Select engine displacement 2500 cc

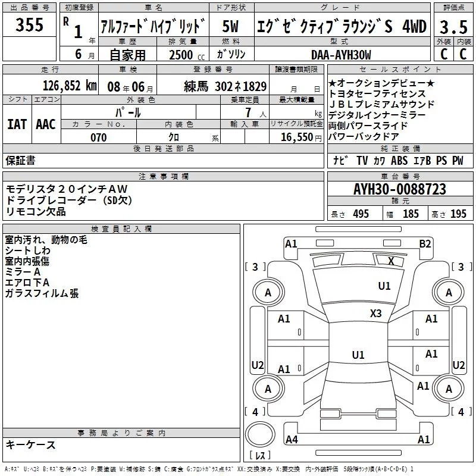coord(187,55)
